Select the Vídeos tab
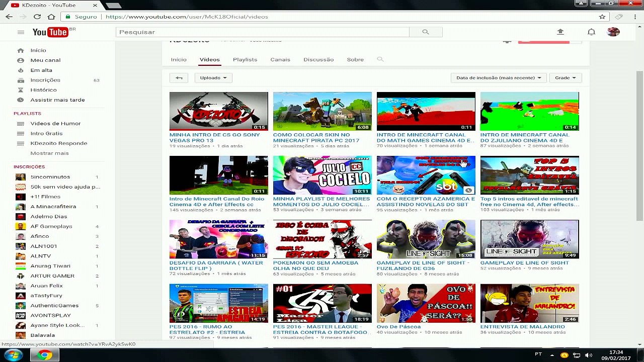644x362 pixels. point(210,59)
